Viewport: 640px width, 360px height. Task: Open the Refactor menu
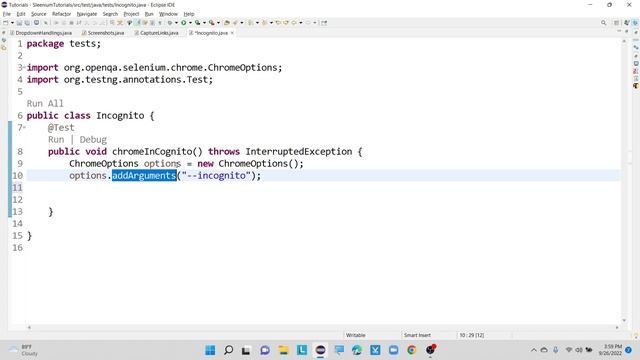(x=61, y=14)
